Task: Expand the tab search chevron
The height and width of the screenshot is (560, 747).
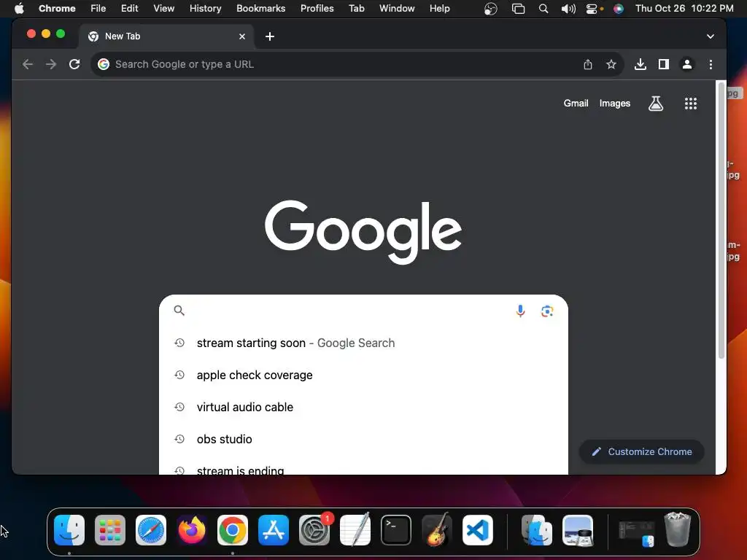Action: click(x=711, y=36)
